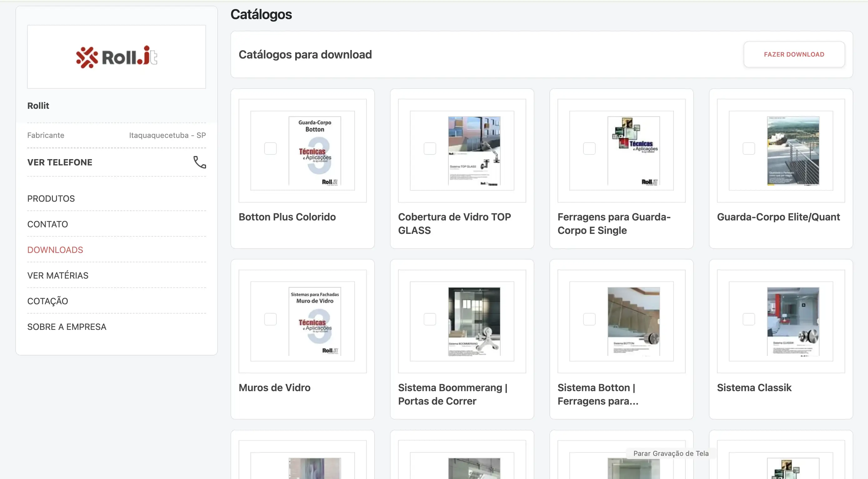Tick the Sistema Classik checkbox
Screen dimensions: 868x479
[749, 319]
